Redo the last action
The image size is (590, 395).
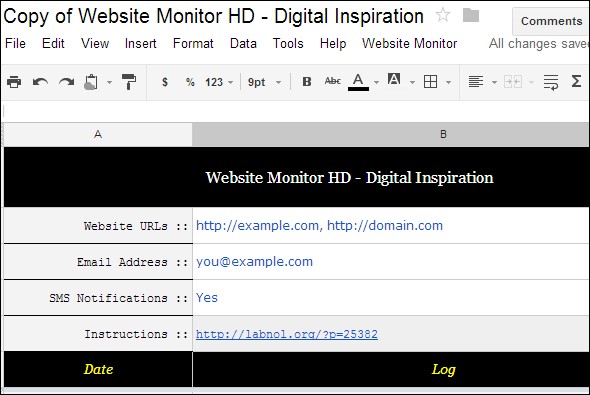(x=67, y=82)
